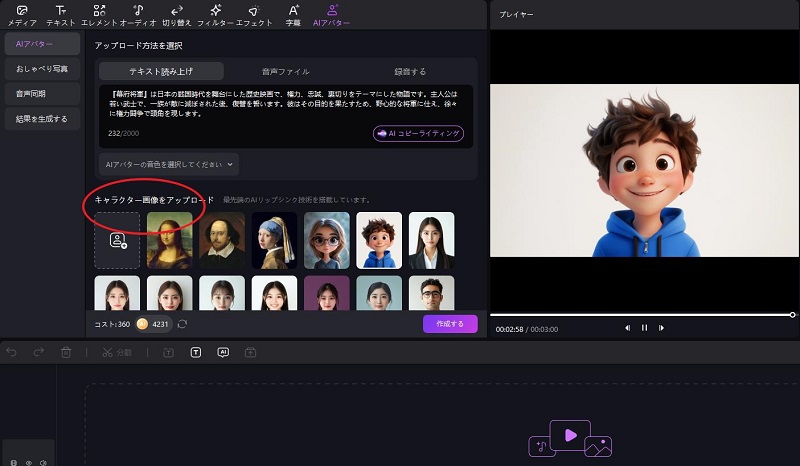Toggle the track lock icon
800x466 pixels.
(x=14, y=462)
